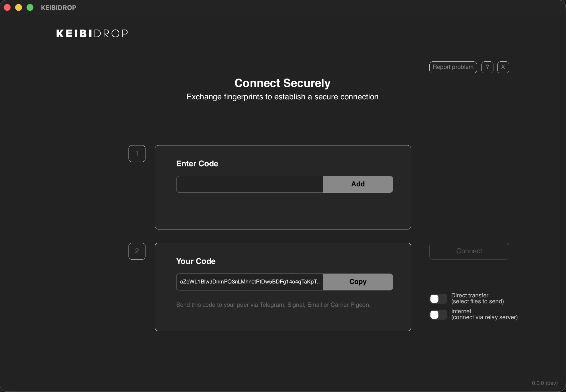
Task: Click the Send this code hint text
Action: click(x=273, y=305)
